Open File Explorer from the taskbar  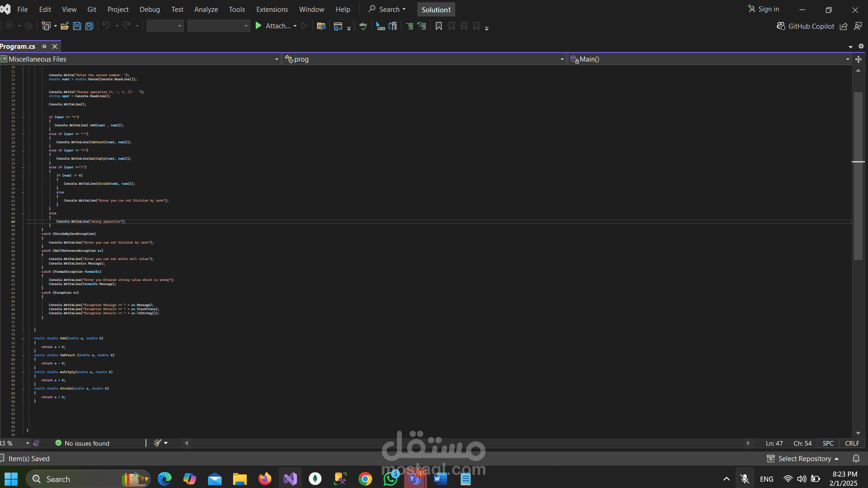pyautogui.click(x=240, y=479)
